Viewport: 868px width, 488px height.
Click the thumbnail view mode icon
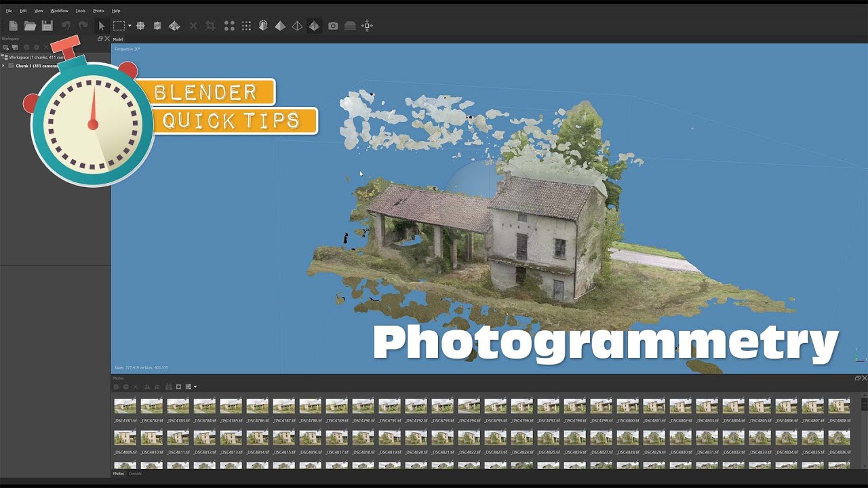pos(188,387)
